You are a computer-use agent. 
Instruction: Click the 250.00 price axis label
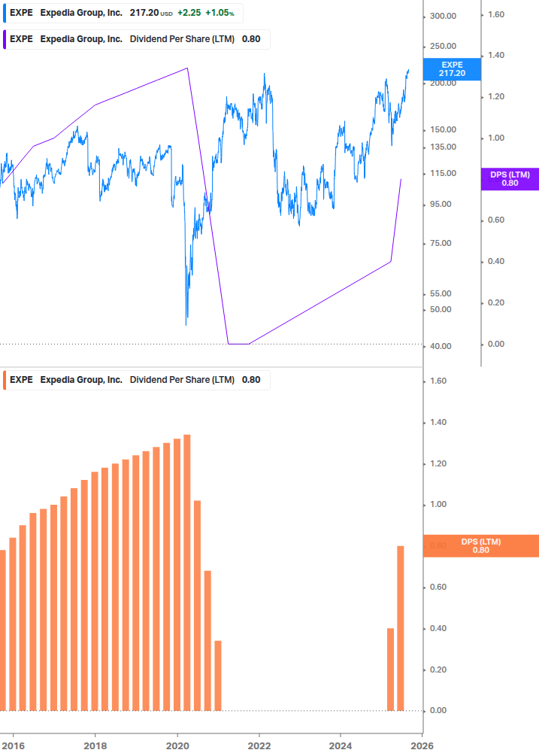pos(443,47)
